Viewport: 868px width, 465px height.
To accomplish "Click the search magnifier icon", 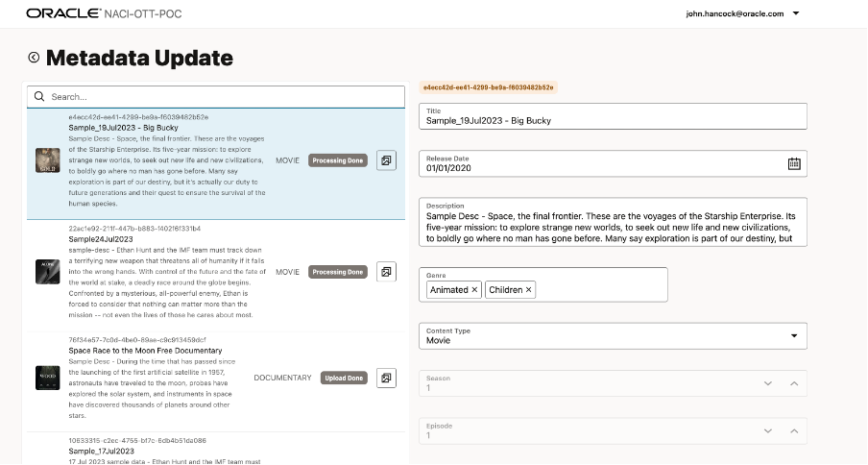I will 39,96.
